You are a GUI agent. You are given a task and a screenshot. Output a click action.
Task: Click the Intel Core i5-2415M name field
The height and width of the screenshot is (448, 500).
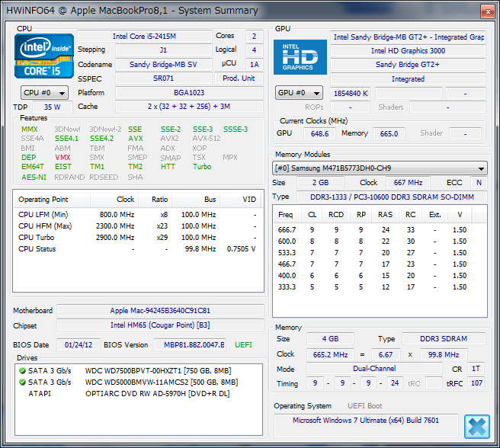[145, 37]
